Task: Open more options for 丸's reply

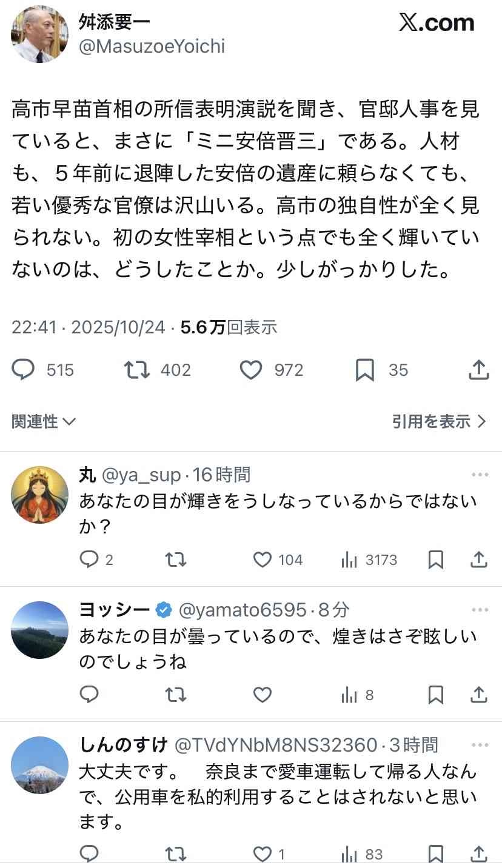Action: pyautogui.click(x=480, y=475)
